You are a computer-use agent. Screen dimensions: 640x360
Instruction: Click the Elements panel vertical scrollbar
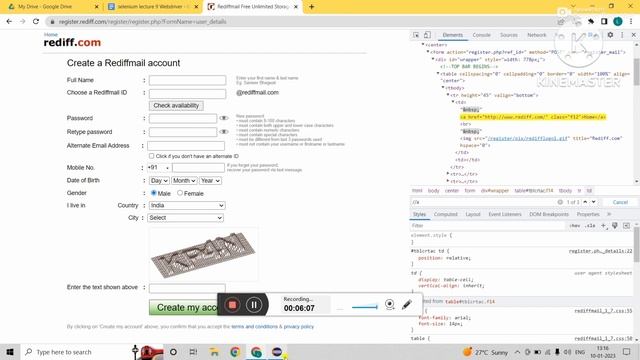pos(636,72)
